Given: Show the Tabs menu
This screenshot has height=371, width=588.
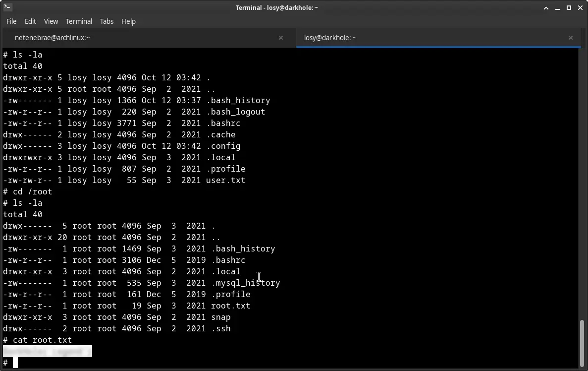Looking at the screenshot, I should 107,21.
